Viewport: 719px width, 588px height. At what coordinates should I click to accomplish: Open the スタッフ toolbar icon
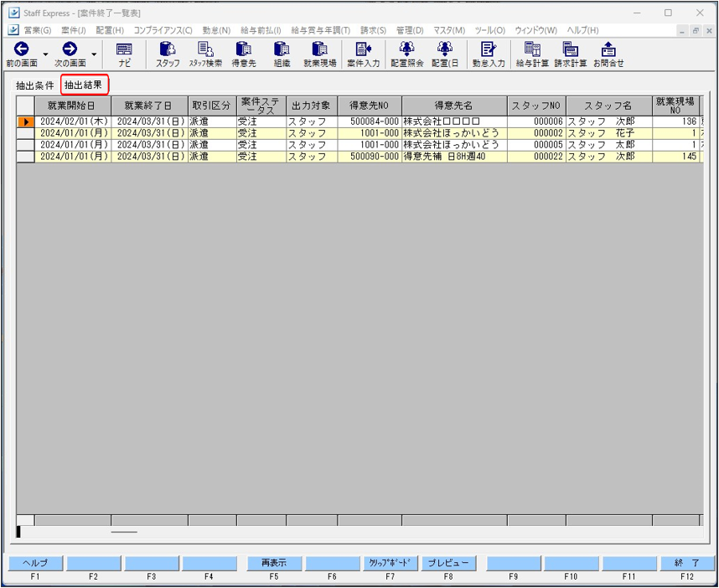pos(168,49)
